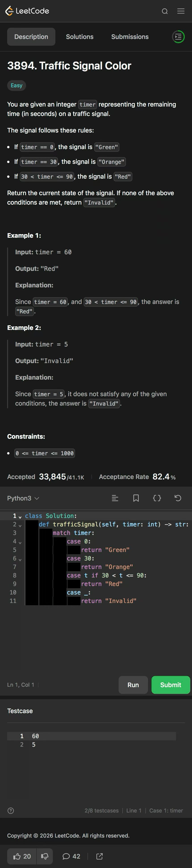Viewport: 192px width, 868px height.
Task: Reset code with the undo arrow icon
Action: pyautogui.click(x=178, y=498)
